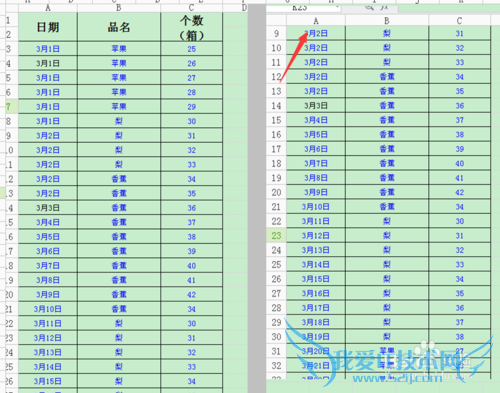Click left sheet cell with value 26
Screen dimensions: 500x393
tap(191, 63)
